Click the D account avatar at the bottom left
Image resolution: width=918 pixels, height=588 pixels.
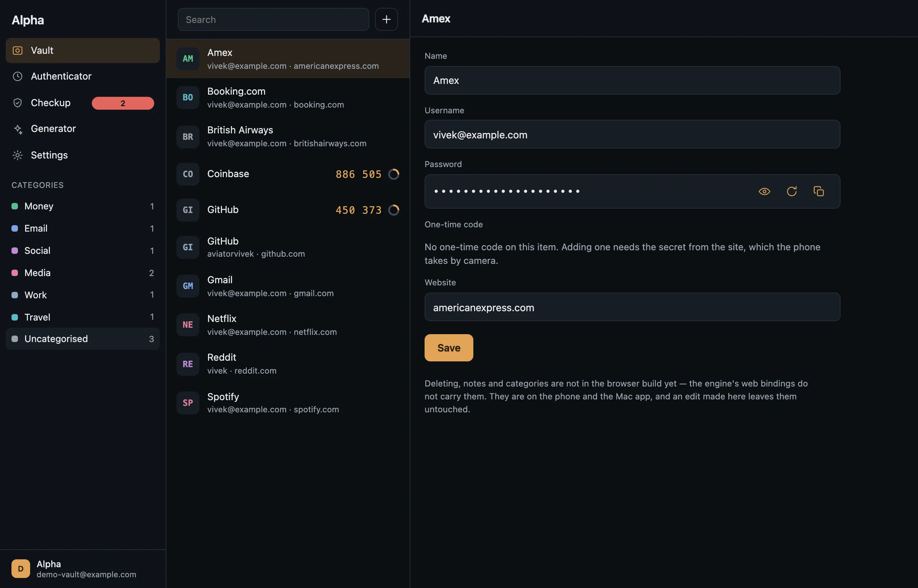(21, 569)
